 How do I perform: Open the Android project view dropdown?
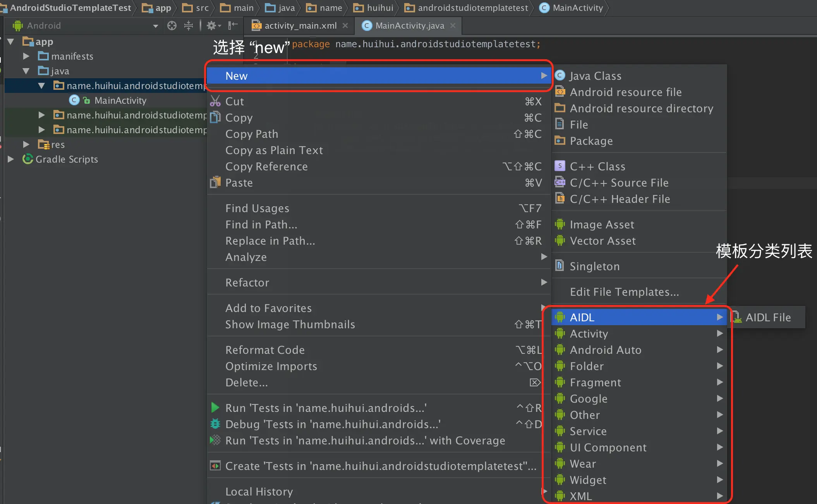155,26
